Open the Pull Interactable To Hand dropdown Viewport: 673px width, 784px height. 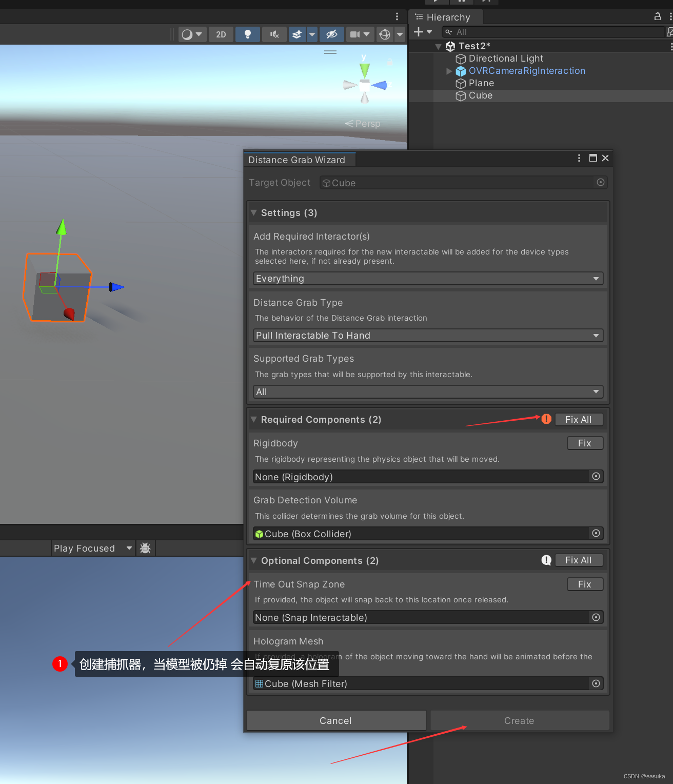click(x=427, y=335)
